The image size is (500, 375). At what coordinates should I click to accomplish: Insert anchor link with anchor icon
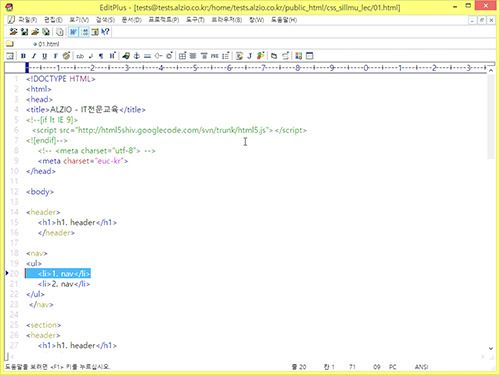tap(137, 56)
